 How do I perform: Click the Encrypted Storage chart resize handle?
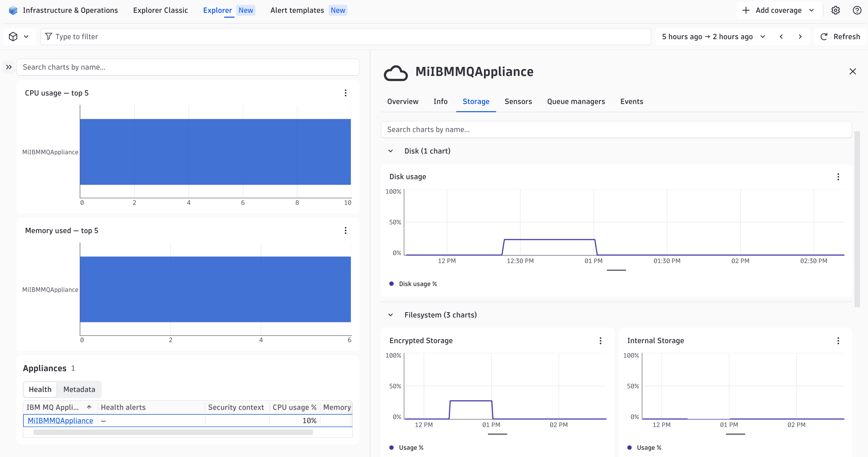pyautogui.click(x=497, y=434)
